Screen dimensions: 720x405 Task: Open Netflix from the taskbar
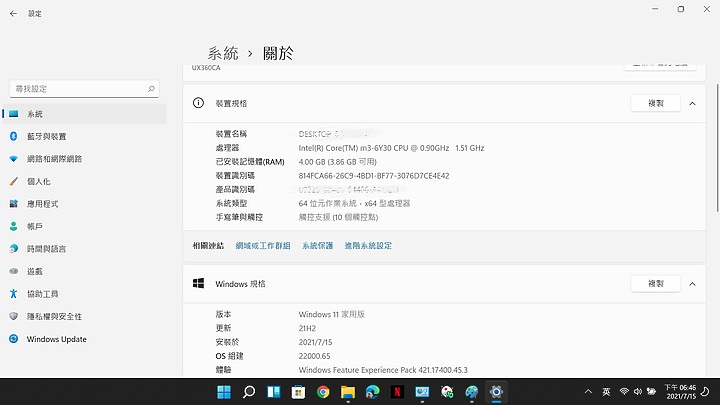[397, 392]
